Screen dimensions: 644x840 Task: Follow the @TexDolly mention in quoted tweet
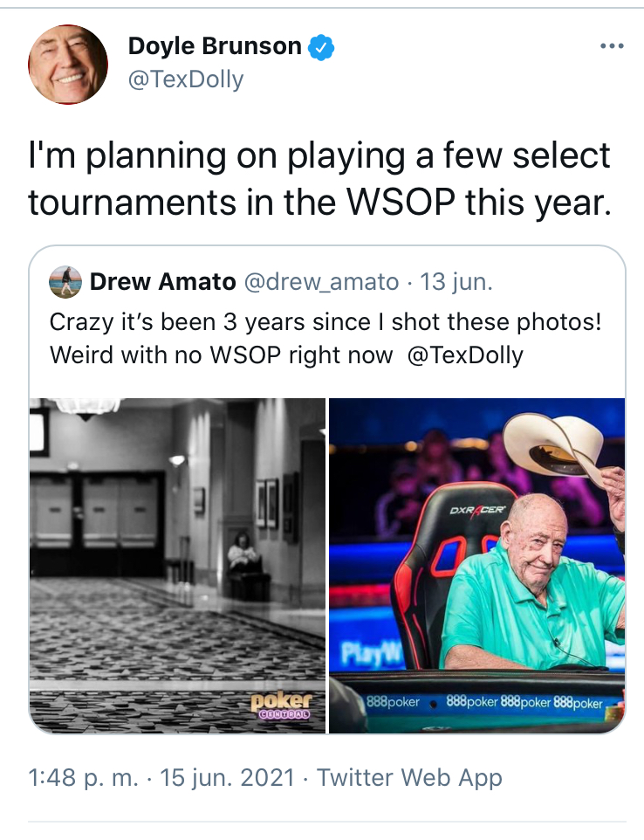pos(465,355)
